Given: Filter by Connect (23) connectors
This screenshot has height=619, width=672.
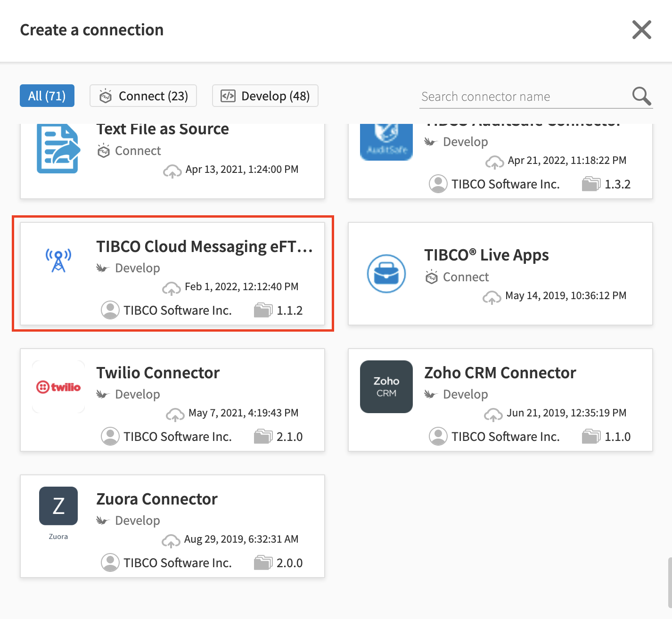Looking at the screenshot, I should click(143, 96).
